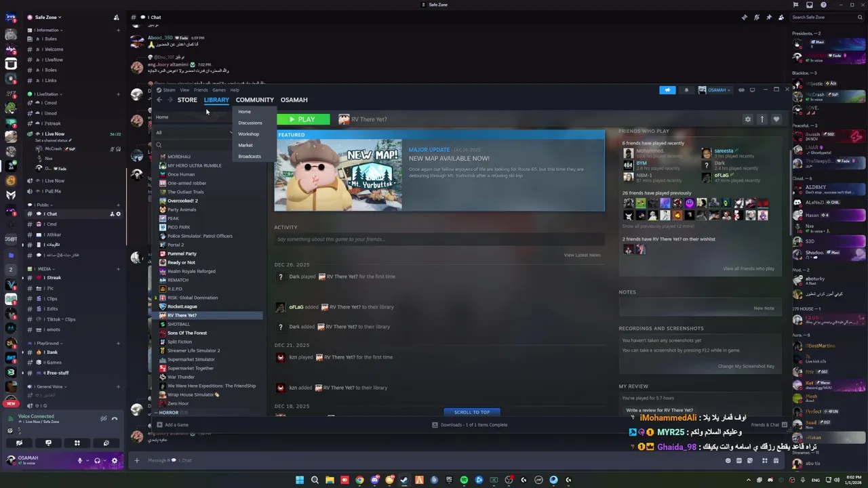Collapse the Information category in Discord
This screenshot has width=868, height=488.
(44, 30)
